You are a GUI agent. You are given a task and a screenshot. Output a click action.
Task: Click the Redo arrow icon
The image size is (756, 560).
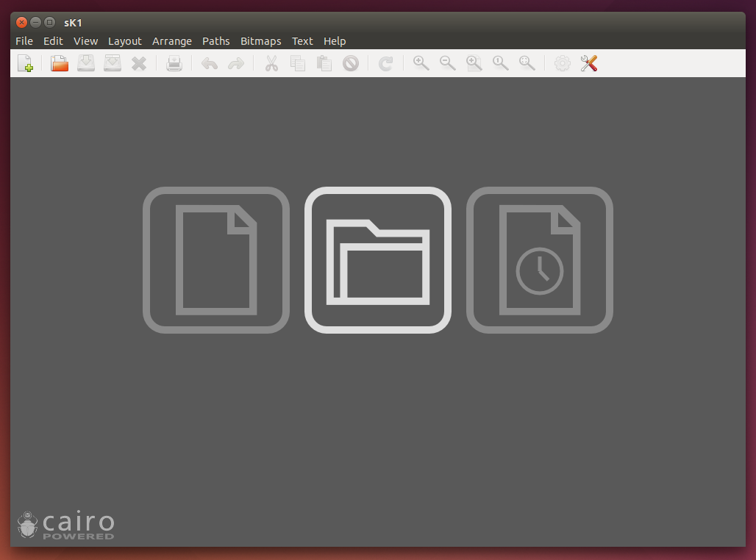click(x=235, y=63)
